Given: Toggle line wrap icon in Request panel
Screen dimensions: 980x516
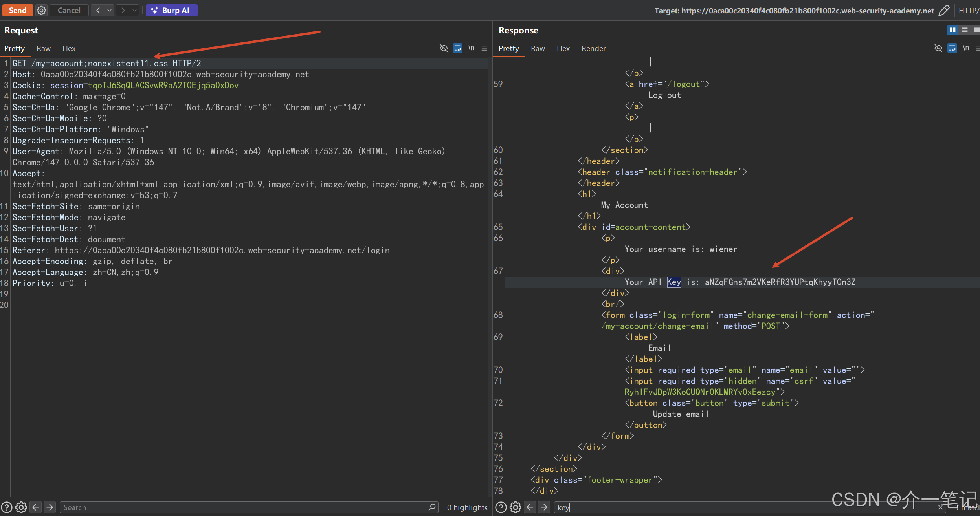Looking at the screenshot, I should point(457,48).
